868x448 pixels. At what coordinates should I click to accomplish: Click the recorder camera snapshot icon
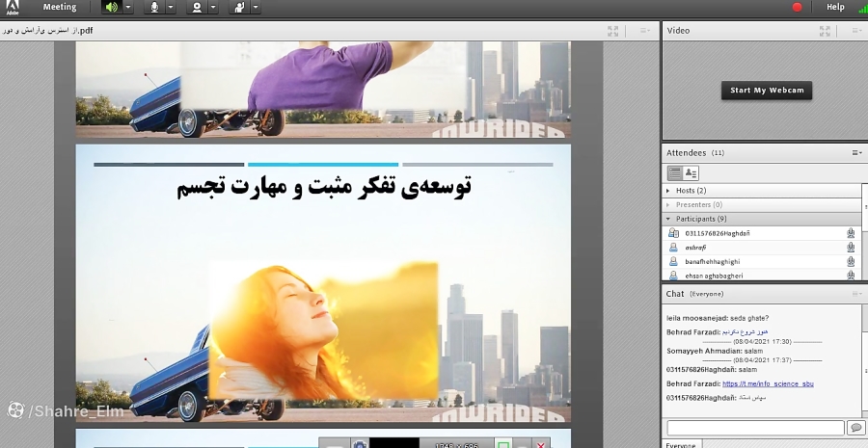(x=360, y=444)
